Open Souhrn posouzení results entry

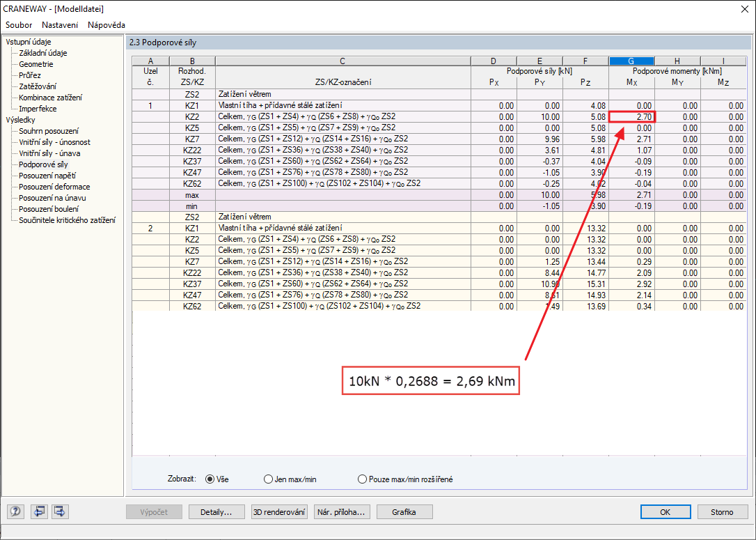pyautogui.click(x=49, y=131)
